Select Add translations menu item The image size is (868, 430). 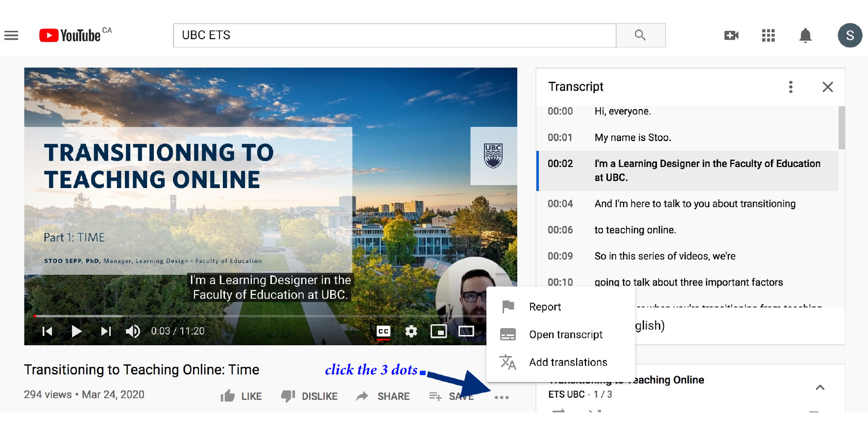pyautogui.click(x=560, y=362)
